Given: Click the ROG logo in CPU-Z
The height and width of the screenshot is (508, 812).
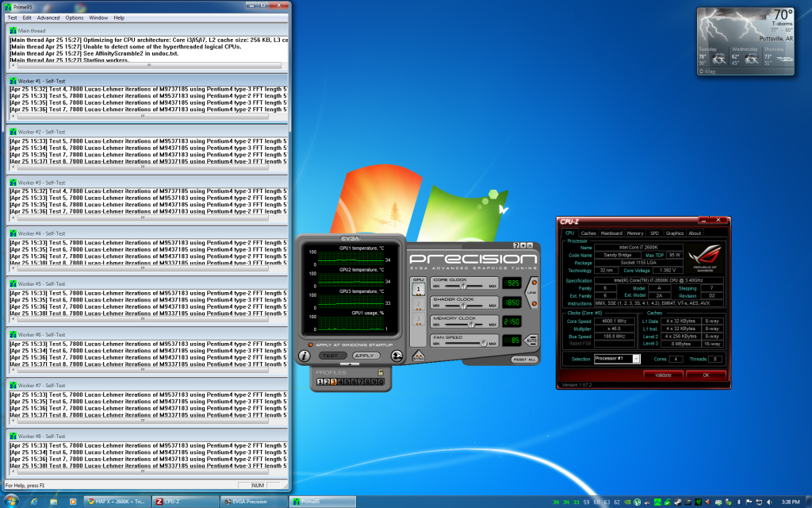Looking at the screenshot, I should coord(705,258).
